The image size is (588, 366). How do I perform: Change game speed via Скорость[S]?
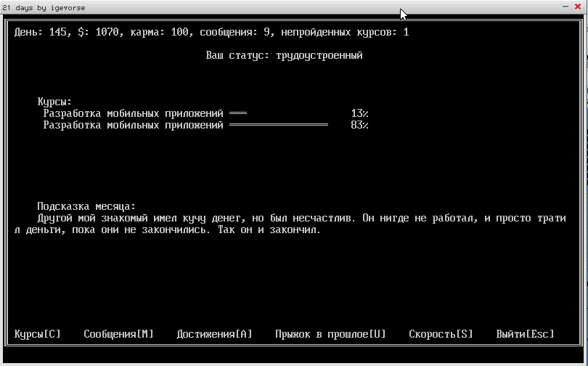click(441, 334)
